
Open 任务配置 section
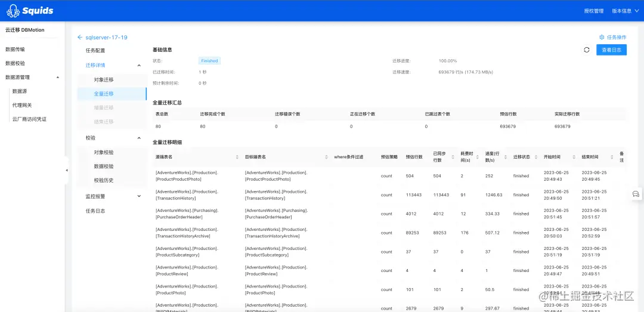[95, 51]
